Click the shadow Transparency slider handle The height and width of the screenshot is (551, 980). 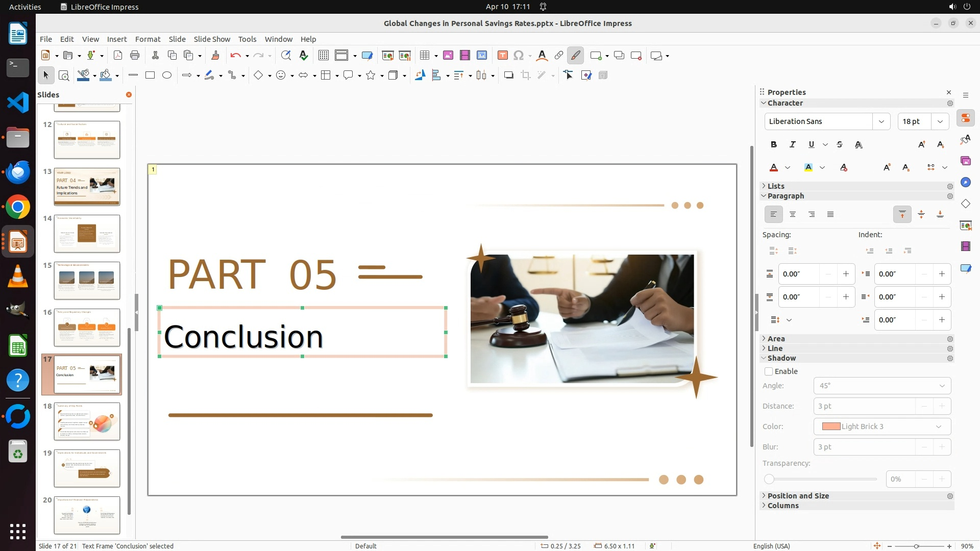pos(769,479)
